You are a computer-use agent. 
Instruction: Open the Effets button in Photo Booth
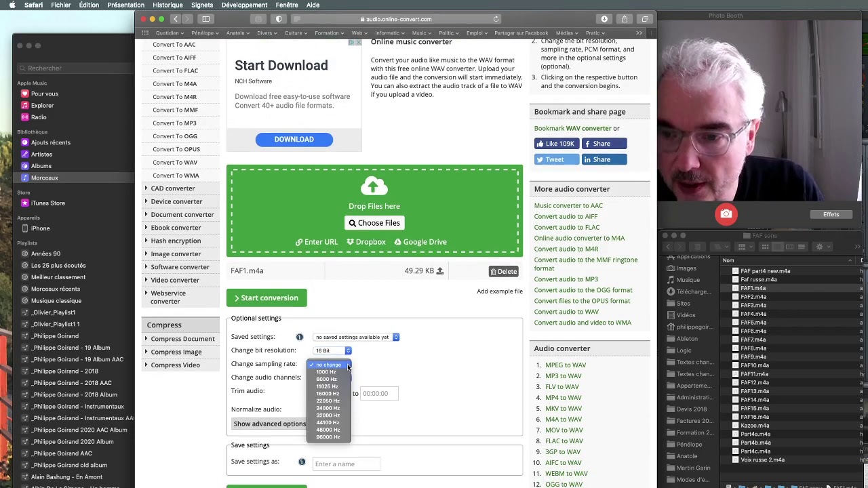coord(831,214)
